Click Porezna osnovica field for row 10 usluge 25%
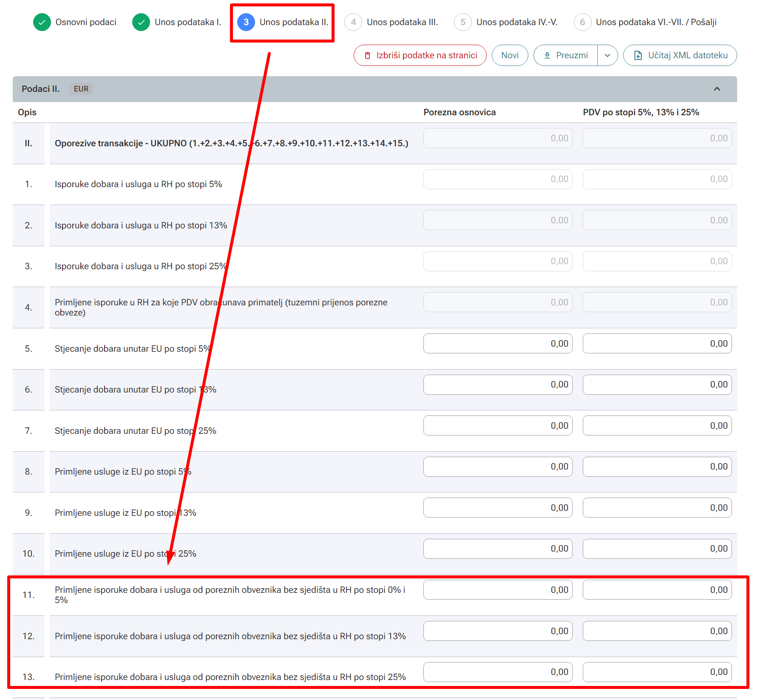Viewport: 766px width, 700px height. tap(498, 549)
